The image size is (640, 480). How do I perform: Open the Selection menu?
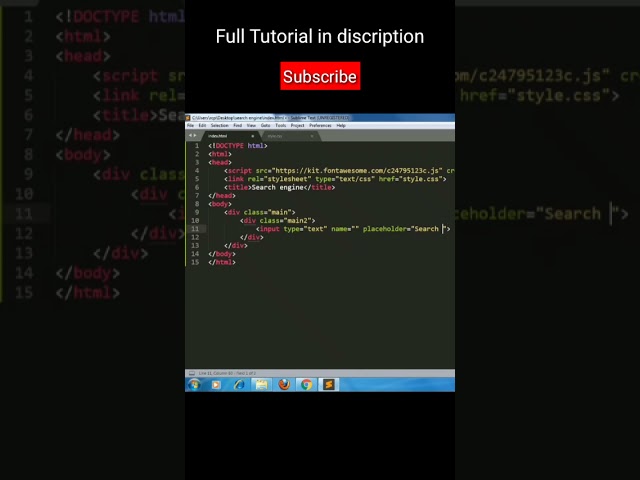220,125
